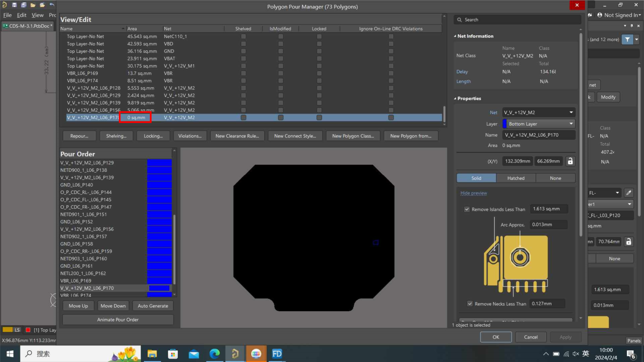The width and height of the screenshot is (644, 362).
Task: Open Microsoft Edge from the taskbar
Action: (214, 354)
